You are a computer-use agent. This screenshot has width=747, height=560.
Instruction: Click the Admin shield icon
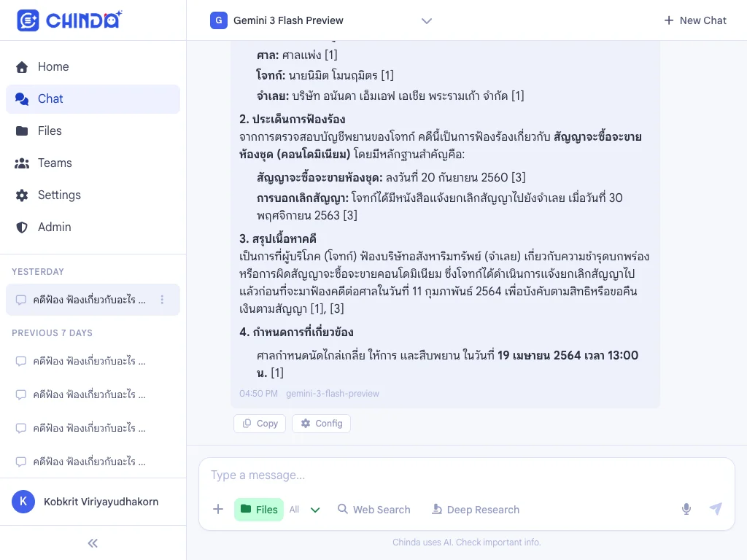(x=22, y=227)
